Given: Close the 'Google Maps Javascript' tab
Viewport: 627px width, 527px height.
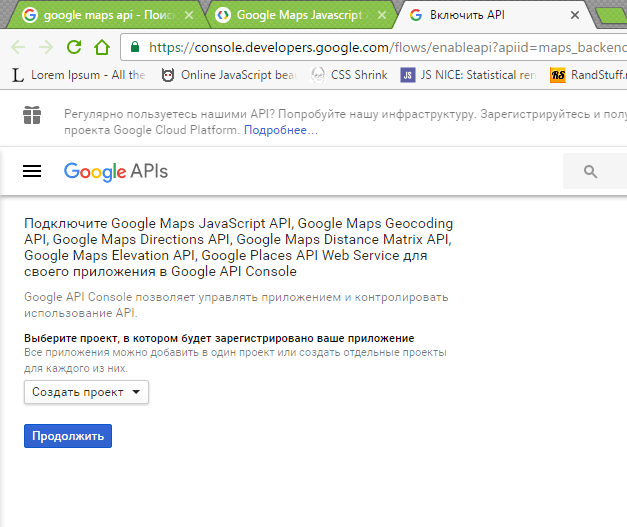Looking at the screenshot, I should click(382, 15).
